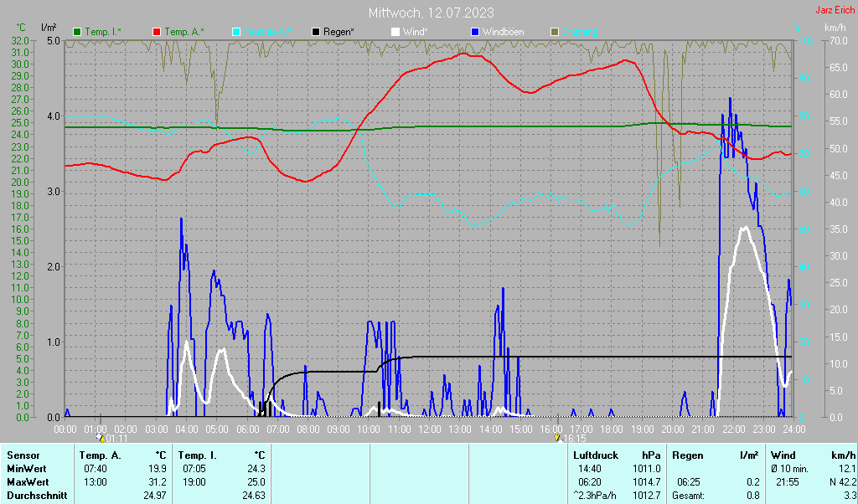
Task: Click the green Temp. I. legend swatch
Action: pyautogui.click(x=77, y=32)
